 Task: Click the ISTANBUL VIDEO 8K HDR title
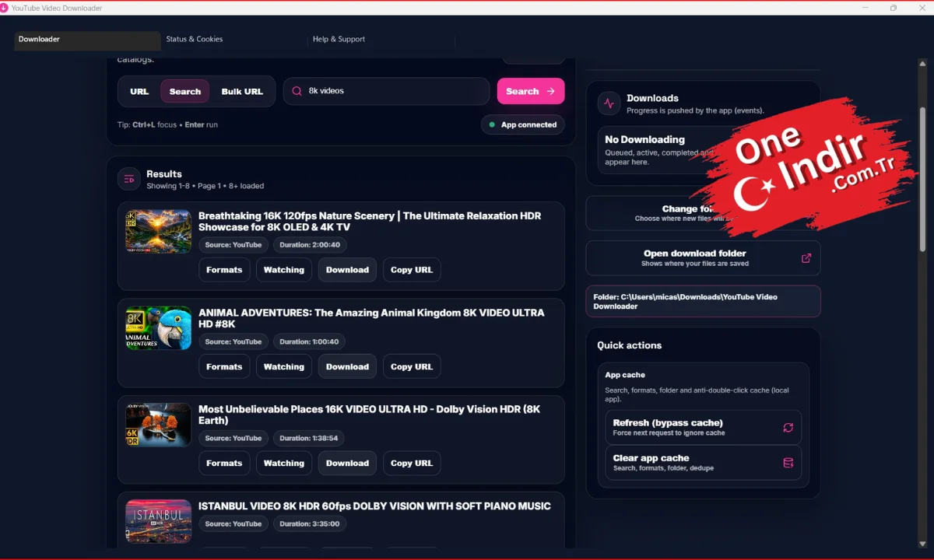click(x=374, y=506)
